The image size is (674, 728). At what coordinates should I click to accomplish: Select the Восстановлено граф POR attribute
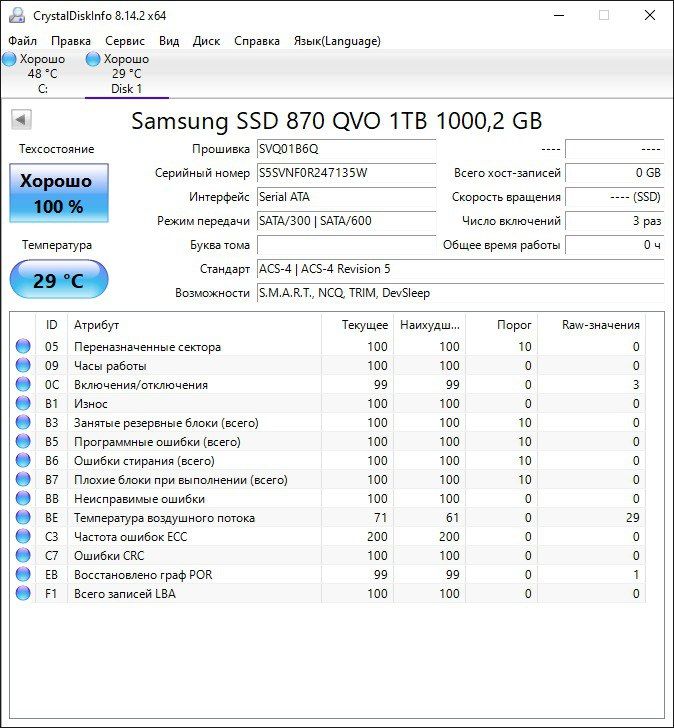[143, 575]
